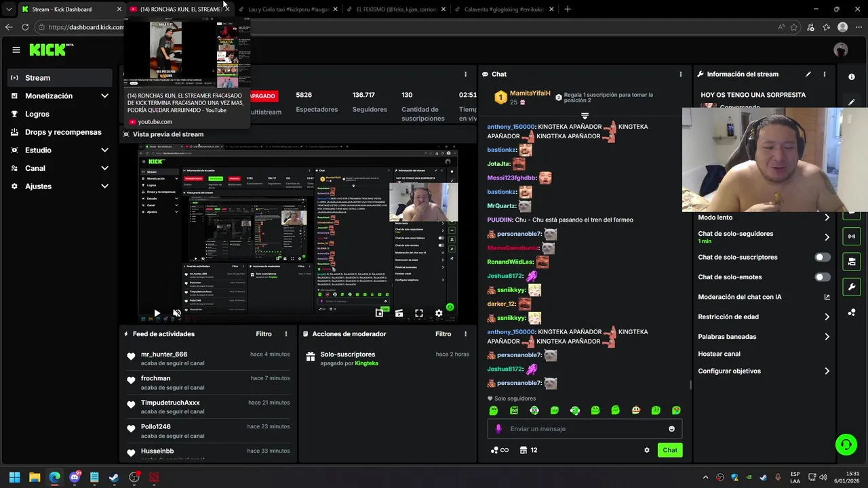The image size is (868, 488).
Task: Open Drops y recompensas page
Action: pyautogui.click(x=60, y=132)
